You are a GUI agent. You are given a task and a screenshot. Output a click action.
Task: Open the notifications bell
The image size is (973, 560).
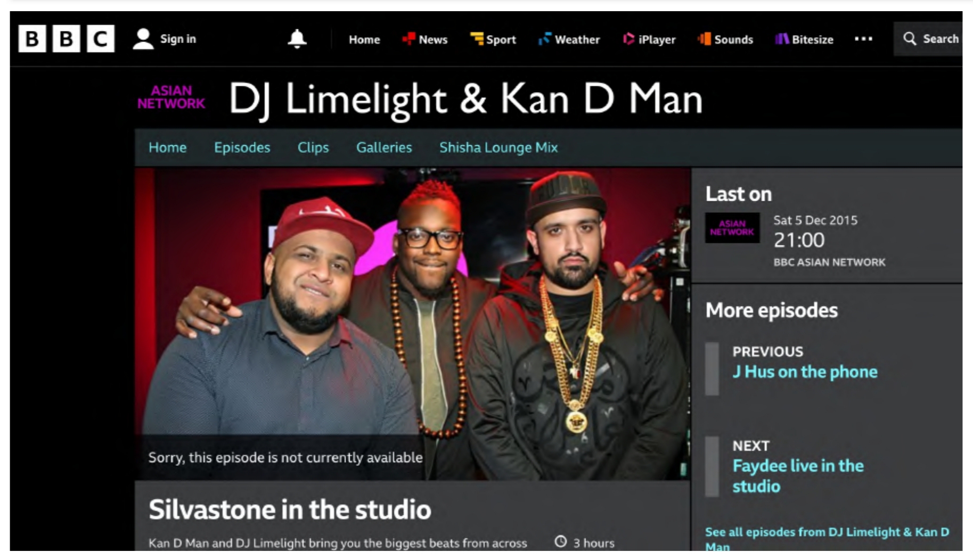[x=297, y=39]
